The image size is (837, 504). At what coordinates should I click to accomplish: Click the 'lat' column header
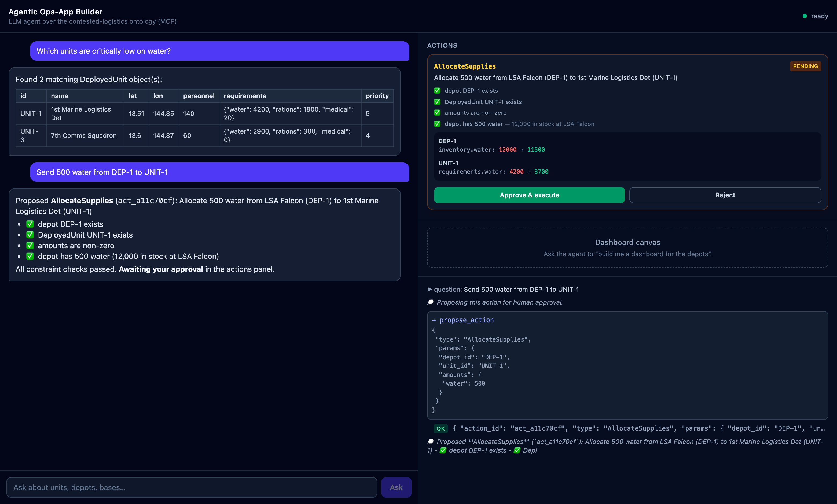[x=136, y=96]
